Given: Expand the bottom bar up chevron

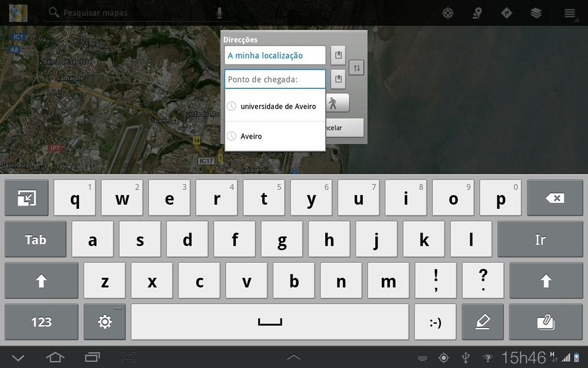Looking at the screenshot, I should coord(293,357).
